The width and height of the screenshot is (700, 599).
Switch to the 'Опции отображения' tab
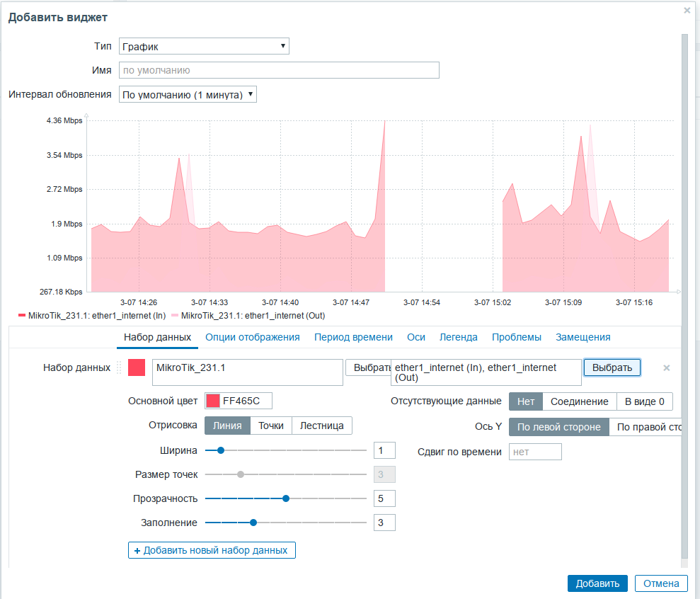coord(253,337)
